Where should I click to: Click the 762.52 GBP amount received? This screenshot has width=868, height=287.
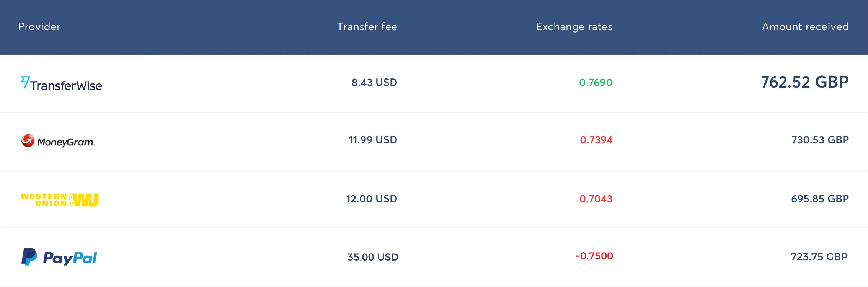pyautogui.click(x=804, y=82)
